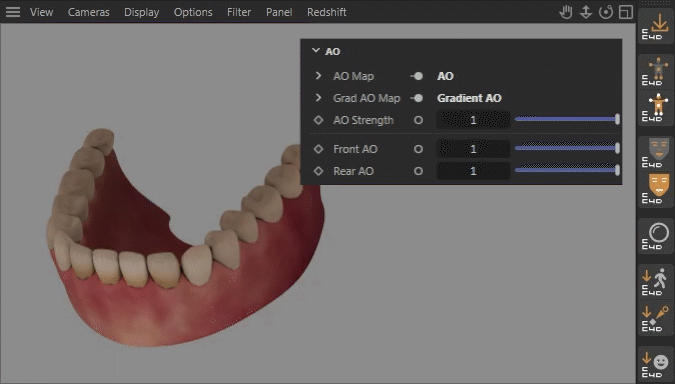Open the hamburger menu in viewport
675x384 pixels.
[x=13, y=12]
